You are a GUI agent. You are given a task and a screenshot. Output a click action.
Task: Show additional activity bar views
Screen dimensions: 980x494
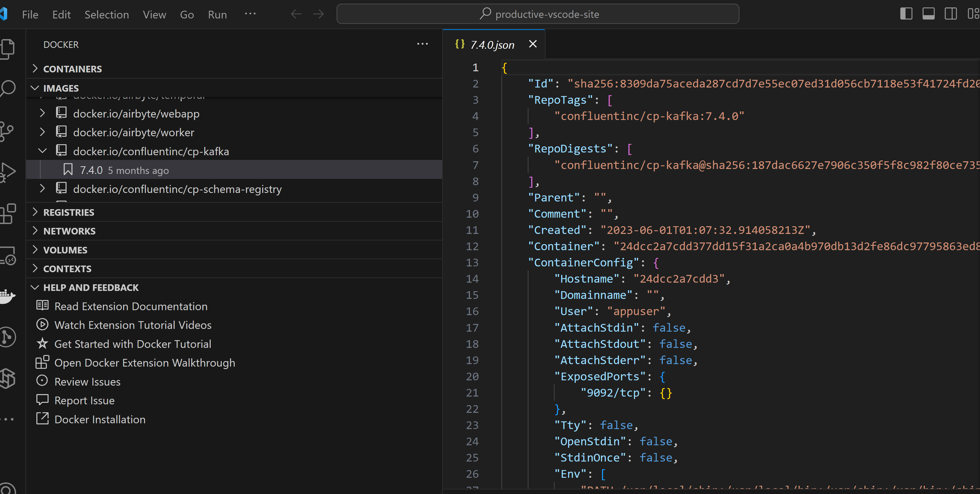tap(7, 419)
